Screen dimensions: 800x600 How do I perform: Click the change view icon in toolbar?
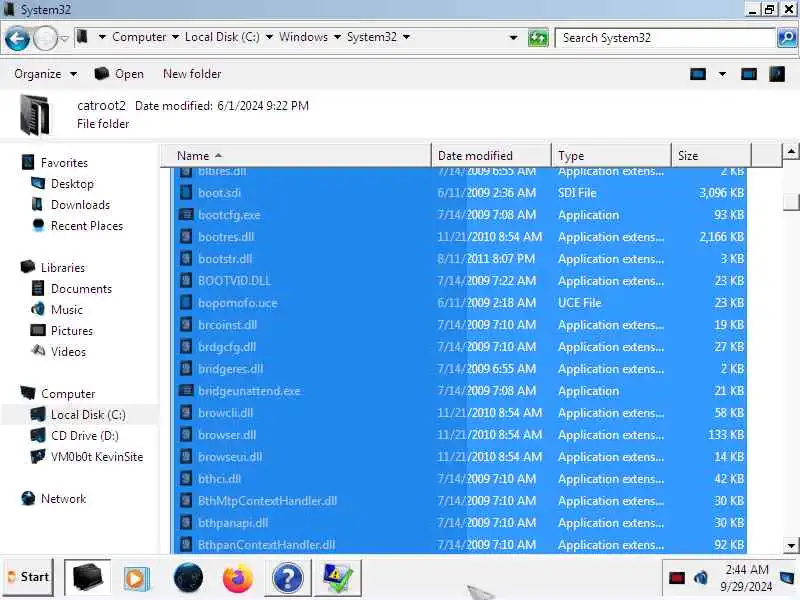697,74
